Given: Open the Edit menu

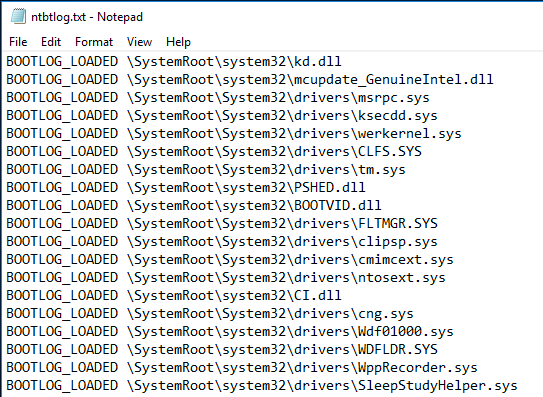Looking at the screenshot, I should click(x=51, y=42).
